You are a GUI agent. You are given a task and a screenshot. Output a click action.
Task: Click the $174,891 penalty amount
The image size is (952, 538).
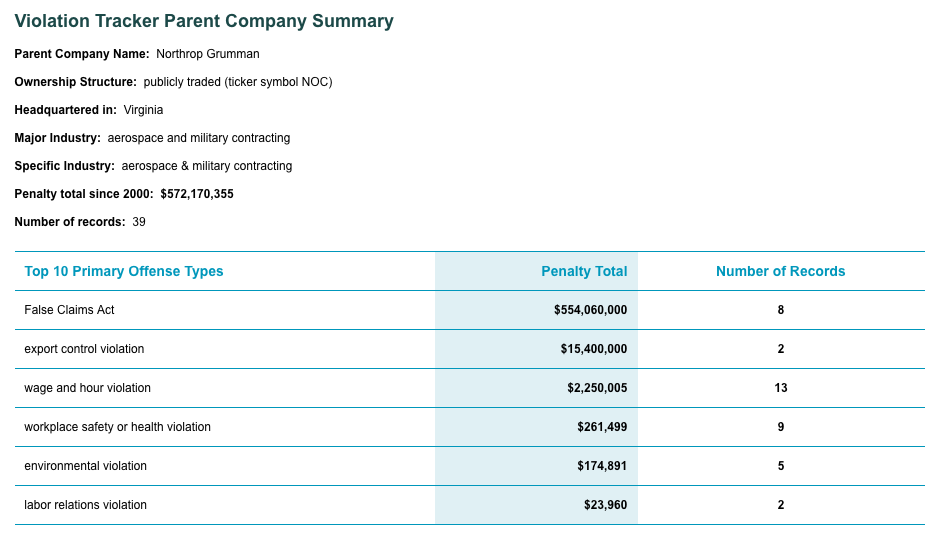602,465
